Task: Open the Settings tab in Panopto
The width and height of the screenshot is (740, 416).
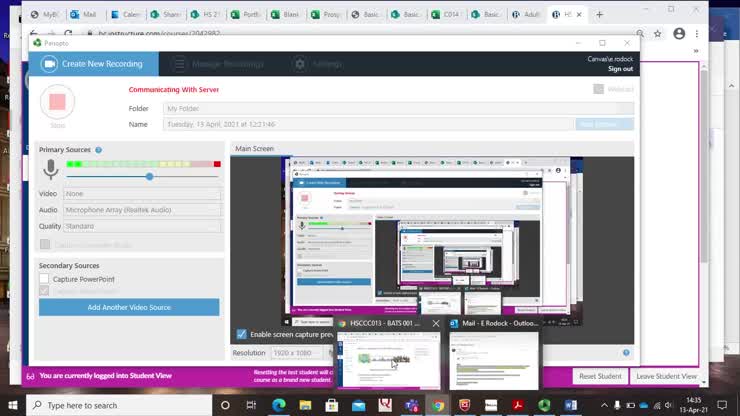Action: pos(316,64)
